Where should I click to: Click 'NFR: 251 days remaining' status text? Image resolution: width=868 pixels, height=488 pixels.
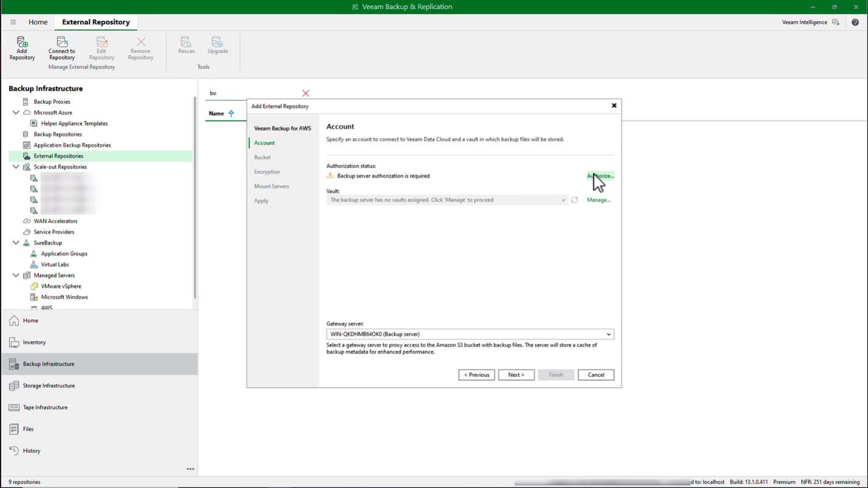point(830,482)
